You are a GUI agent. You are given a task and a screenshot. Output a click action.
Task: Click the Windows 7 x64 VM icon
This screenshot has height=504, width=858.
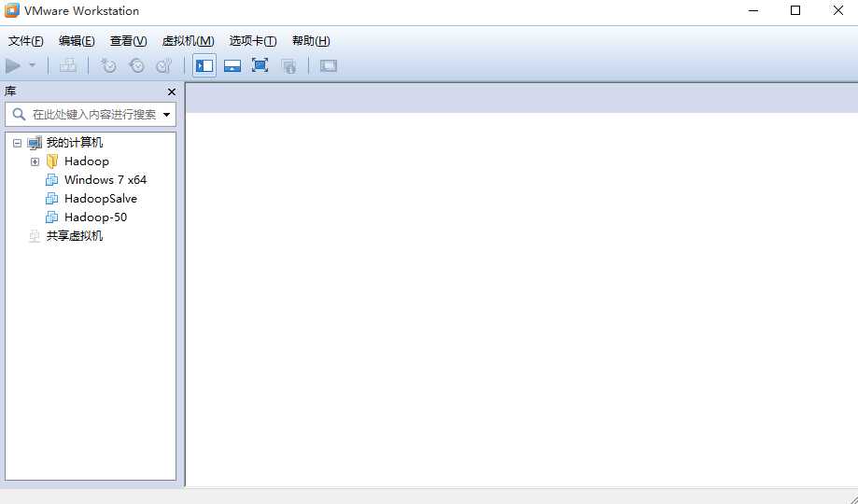(52, 180)
